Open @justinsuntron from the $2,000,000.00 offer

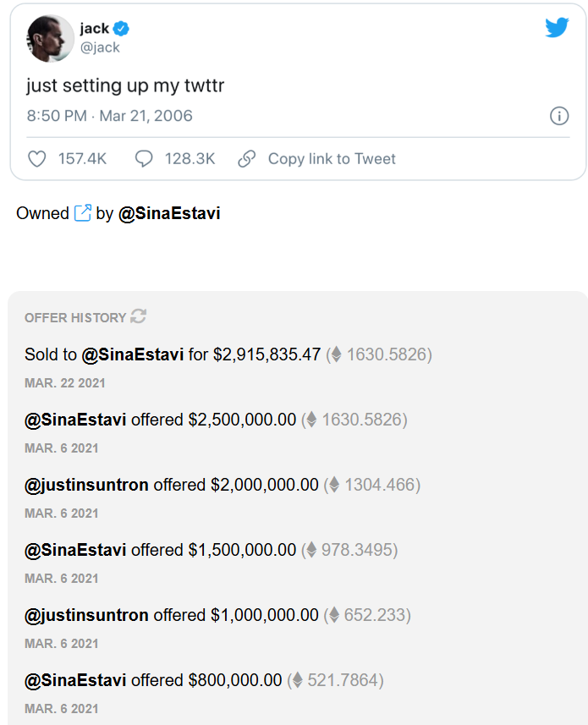[86, 485]
